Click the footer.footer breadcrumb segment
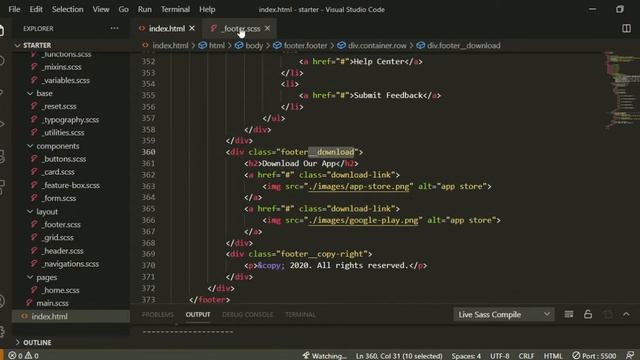The height and width of the screenshot is (360, 640). click(300, 45)
